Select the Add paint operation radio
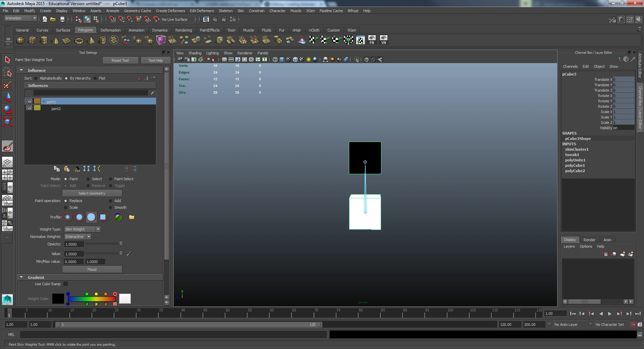Viewport: 644px width, 349px height. coord(111,201)
